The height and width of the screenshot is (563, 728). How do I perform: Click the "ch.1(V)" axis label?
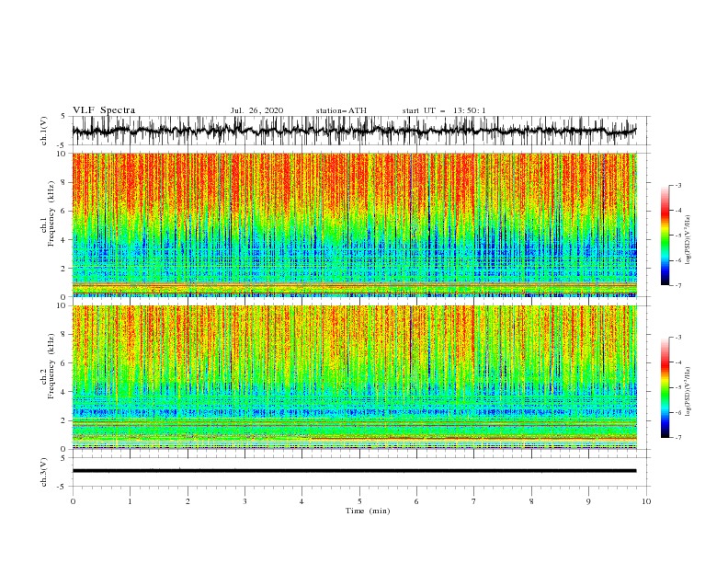(x=44, y=131)
